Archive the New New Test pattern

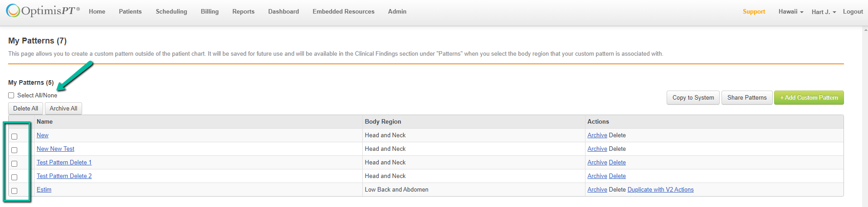pyautogui.click(x=597, y=149)
